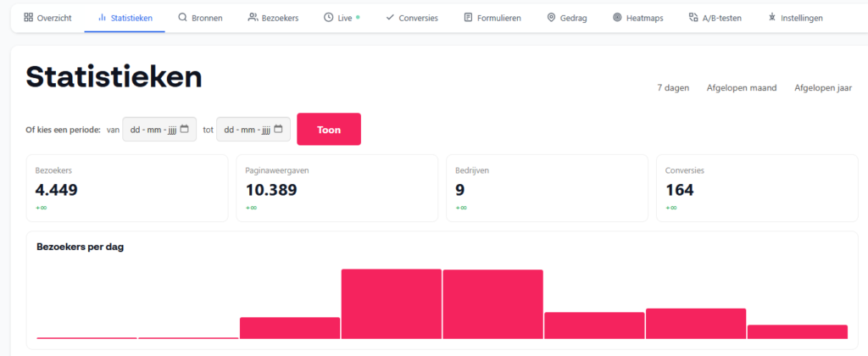Open the Live clock icon
Viewport: 868px width, 356px height.
(328, 18)
